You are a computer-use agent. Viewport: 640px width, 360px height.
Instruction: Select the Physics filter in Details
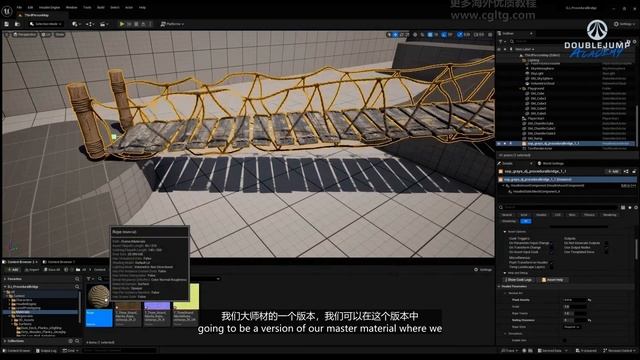(589, 215)
